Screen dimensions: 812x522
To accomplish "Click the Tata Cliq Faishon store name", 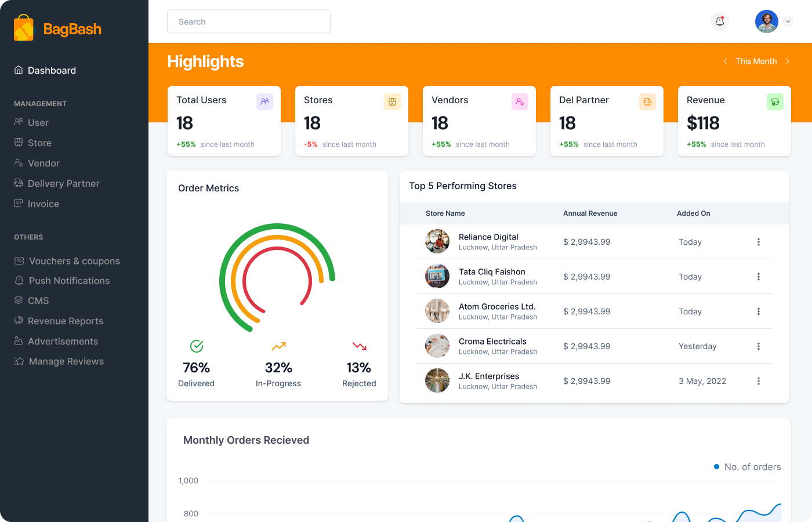I will point(492,271).
